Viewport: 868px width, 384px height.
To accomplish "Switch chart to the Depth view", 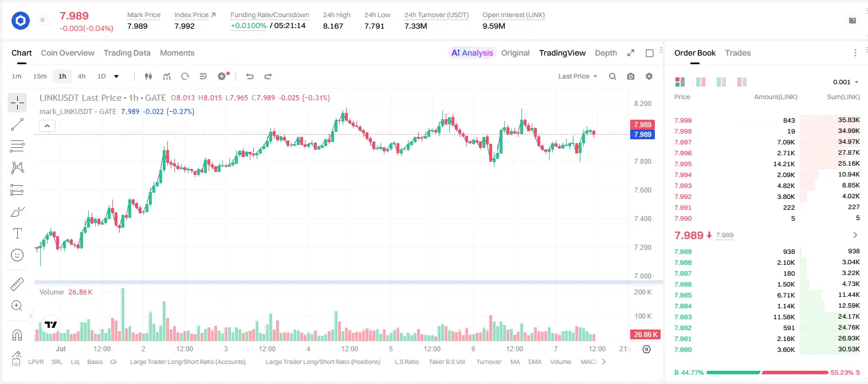I will (x=606, y=53).
